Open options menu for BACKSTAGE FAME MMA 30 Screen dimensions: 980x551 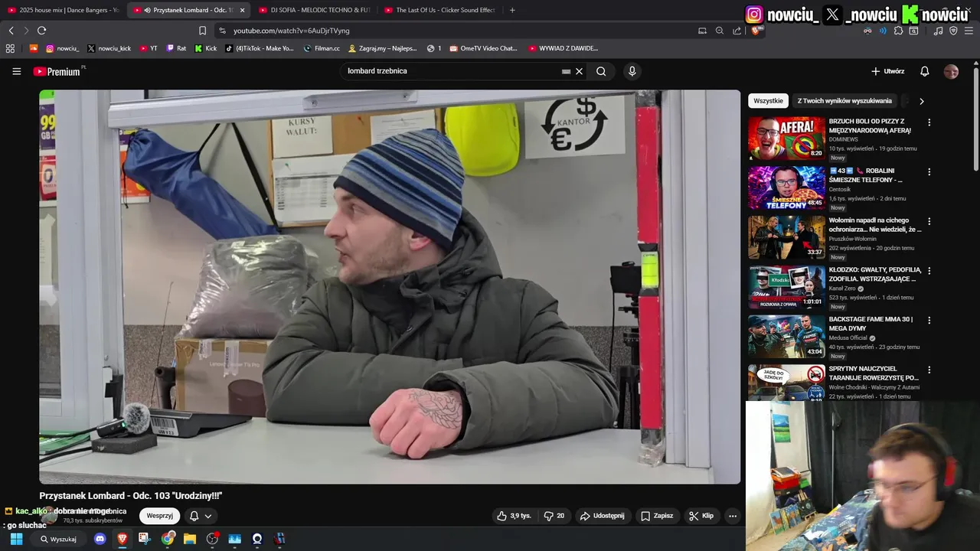929,320
